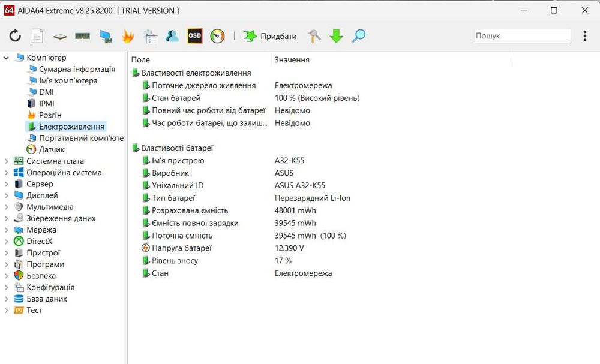Expand the Збереження даних node
Screen dimensions: 600x364
point(6,219)
